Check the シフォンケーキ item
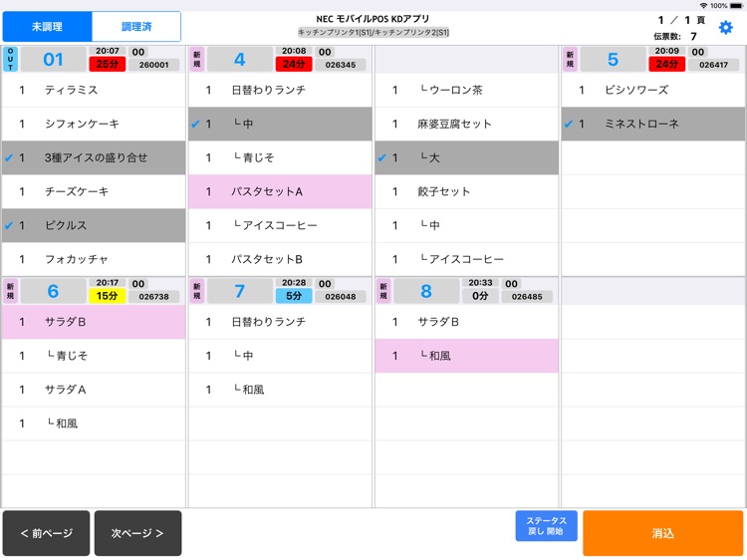Screen dimensions: 747x560 pyautogui.click(x=94, y=124)
